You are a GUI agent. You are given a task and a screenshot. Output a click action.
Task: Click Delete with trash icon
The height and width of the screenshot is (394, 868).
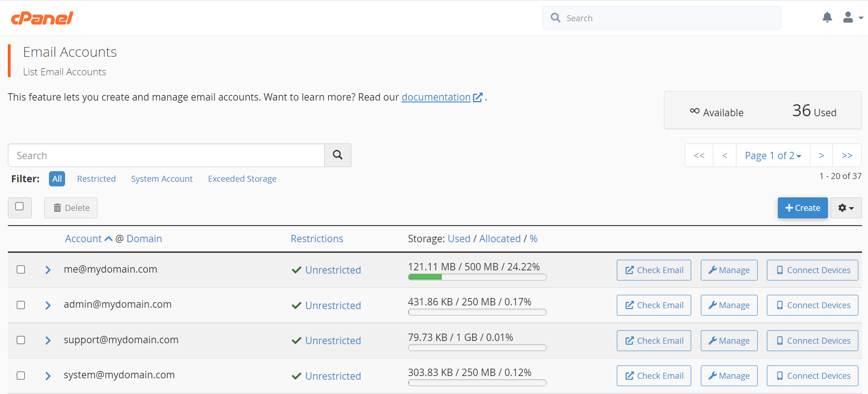[71, 208]
